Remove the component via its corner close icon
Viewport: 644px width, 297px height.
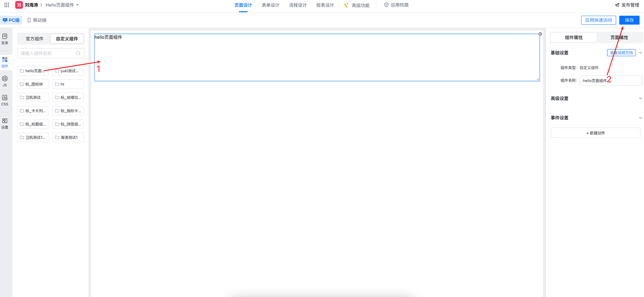click(540, 34)
